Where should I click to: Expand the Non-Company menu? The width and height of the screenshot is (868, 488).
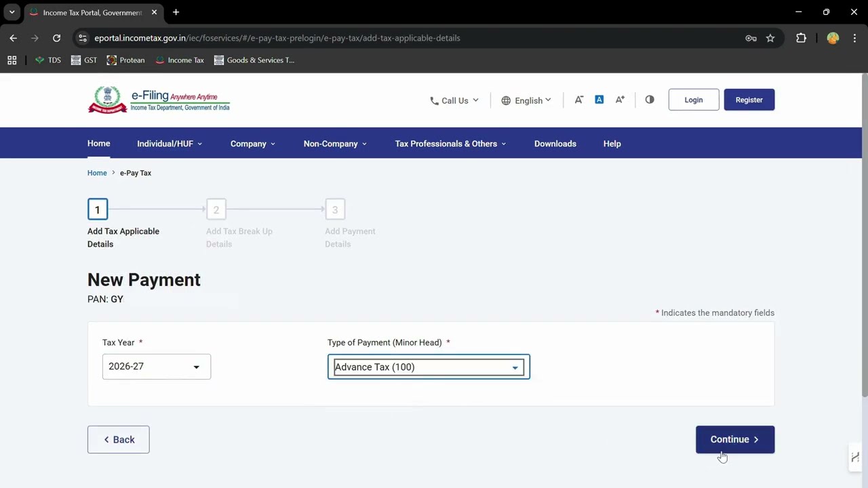[x=335, y=144]
